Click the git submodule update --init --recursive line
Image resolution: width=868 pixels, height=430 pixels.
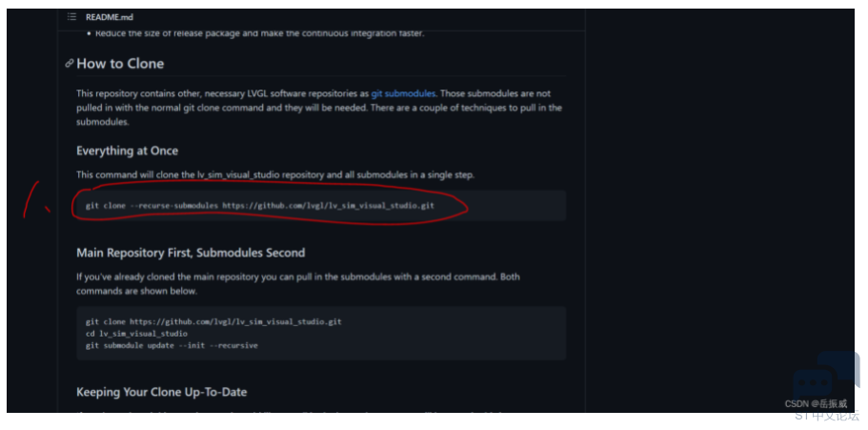[x=172, y=346]
